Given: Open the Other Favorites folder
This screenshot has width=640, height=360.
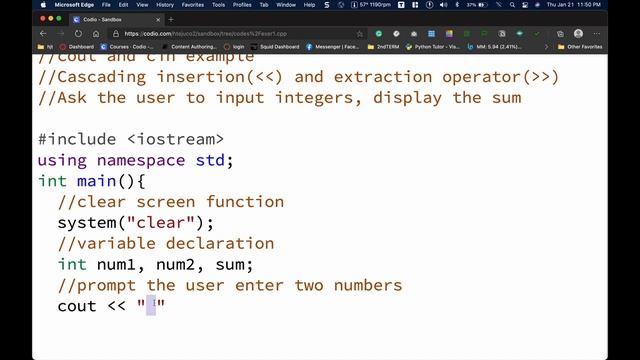Looking at the screenshot, I should (580, 47).
